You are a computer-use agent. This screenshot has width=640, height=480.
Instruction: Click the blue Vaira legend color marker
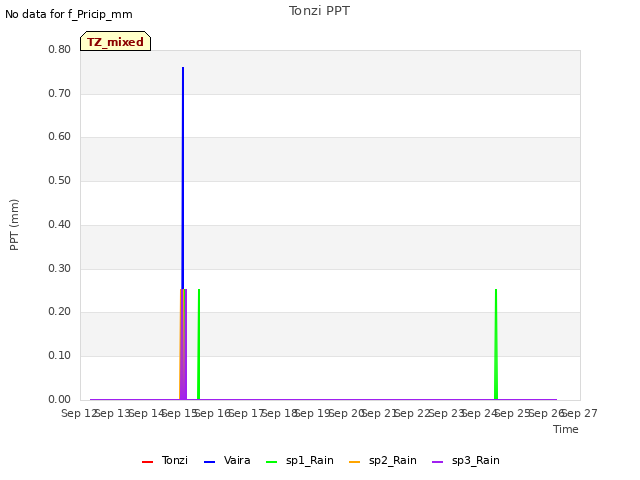tap(209, 462)
